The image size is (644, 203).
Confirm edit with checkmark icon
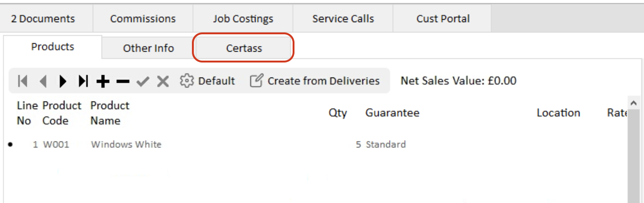(143, 81)
